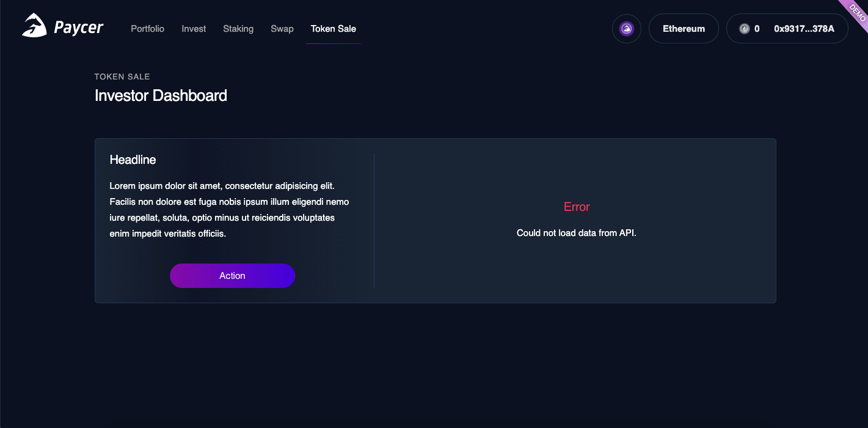Screen dimensions: 868x428
Task: Click the purple circular Paycer token icon
Action: coord(626,29)
